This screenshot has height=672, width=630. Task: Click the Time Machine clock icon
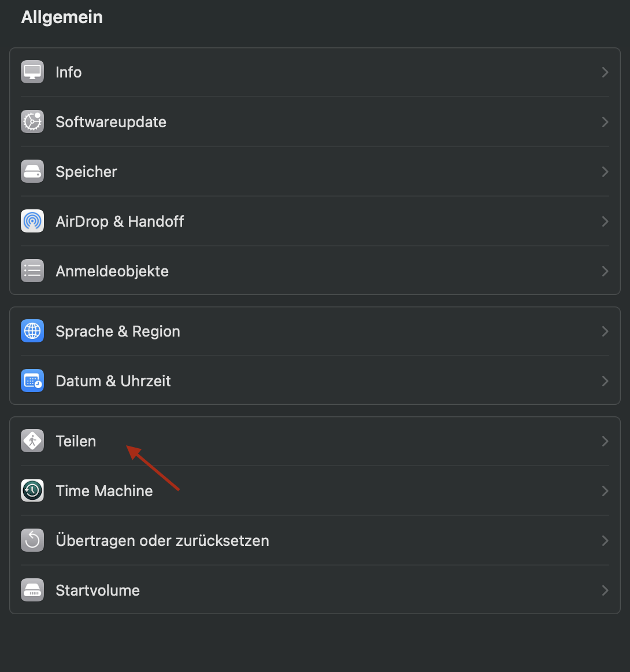(32, 491)
